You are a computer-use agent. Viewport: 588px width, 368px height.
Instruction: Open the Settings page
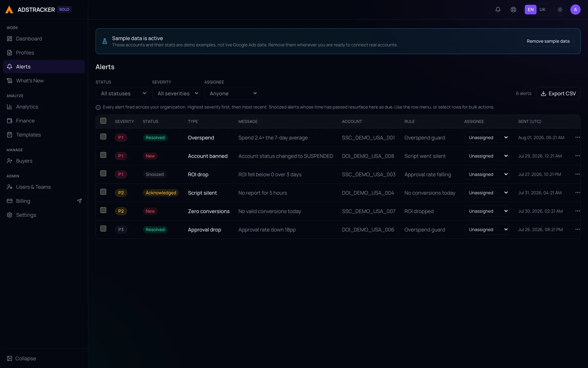coord(44,215)
